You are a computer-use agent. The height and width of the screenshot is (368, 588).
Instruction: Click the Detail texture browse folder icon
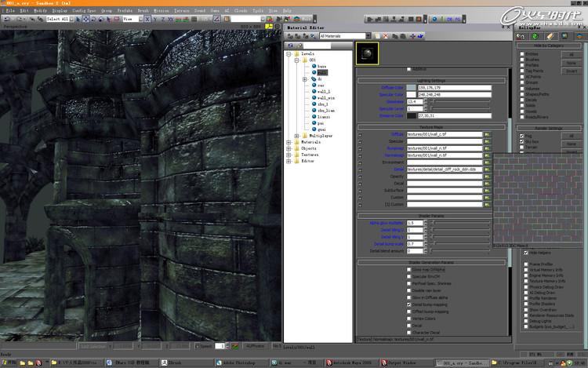coord(487,169)
